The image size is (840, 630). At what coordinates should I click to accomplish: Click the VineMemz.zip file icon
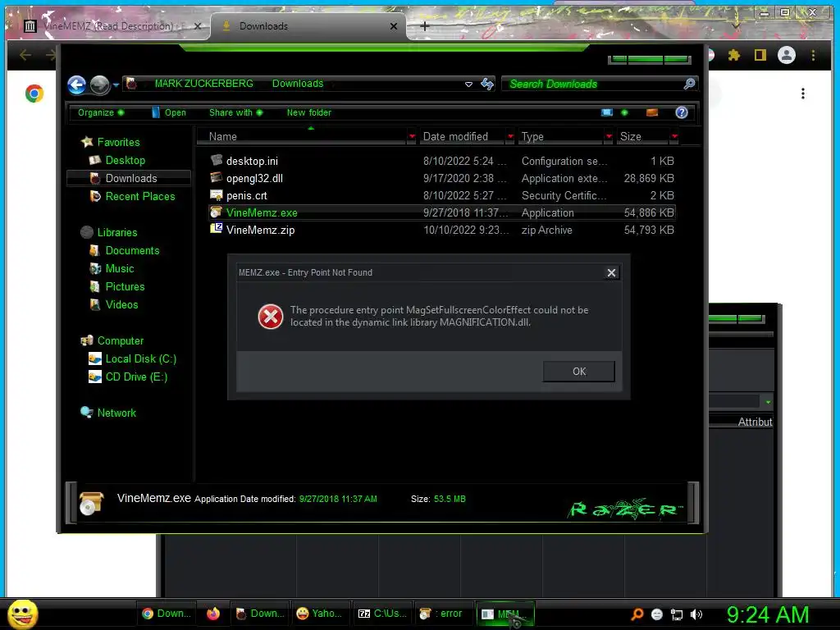pos(216,229)
